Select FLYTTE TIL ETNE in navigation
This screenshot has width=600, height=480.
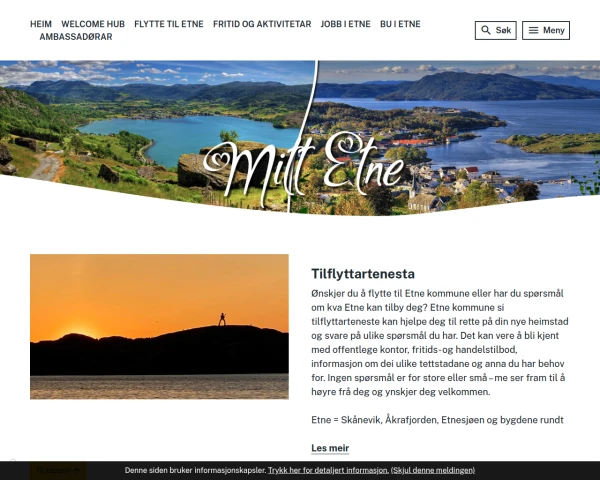pos(169,24)
